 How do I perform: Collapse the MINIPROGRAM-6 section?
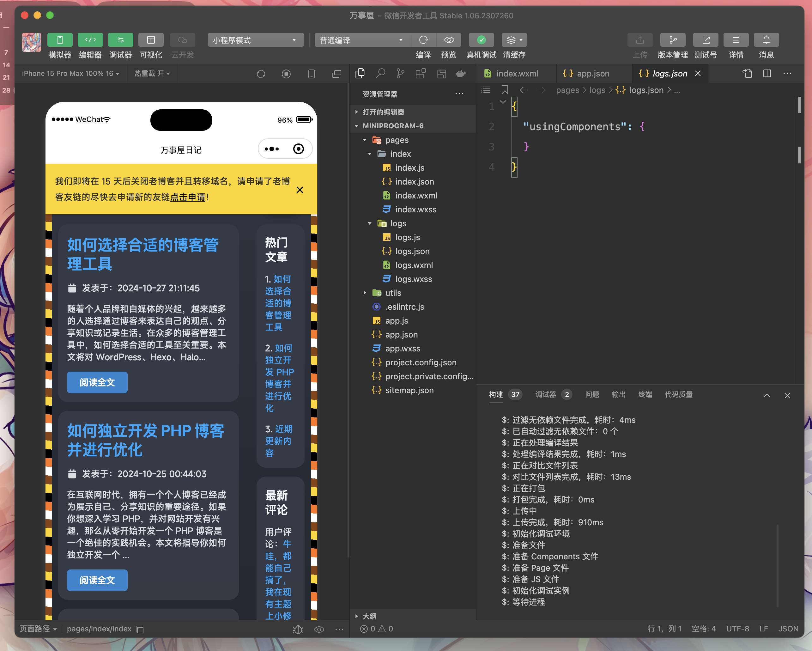[413, 126]
